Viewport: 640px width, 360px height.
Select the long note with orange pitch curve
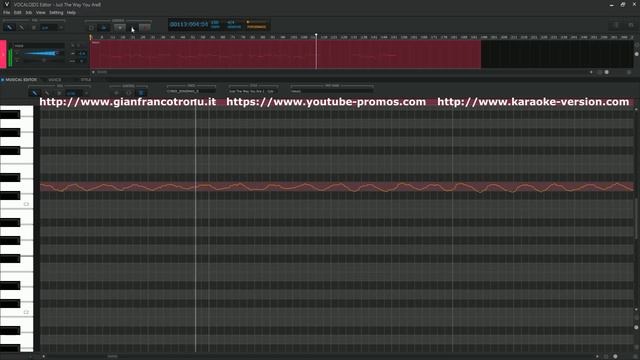(x=337, y=187)
